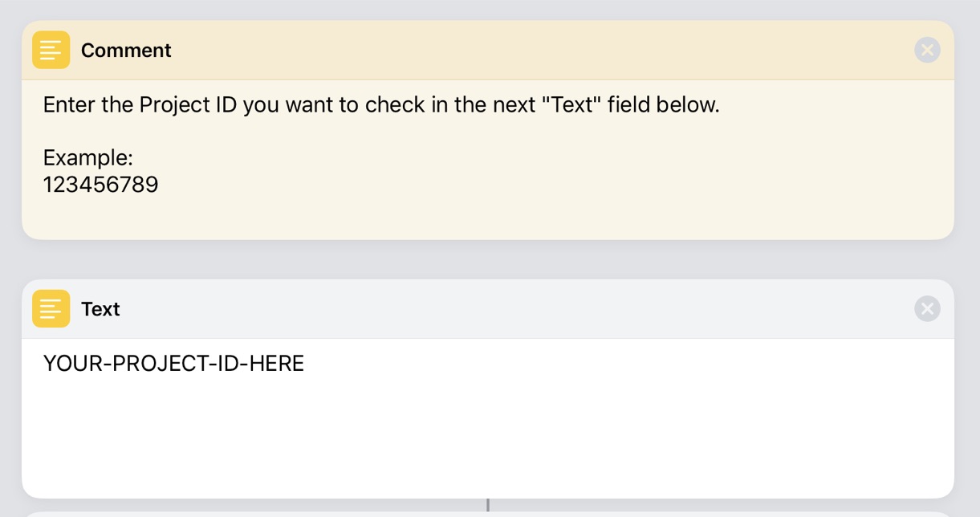Select the Comment title label
This screenshot has height=517, width=980.
tap(125, 50)
